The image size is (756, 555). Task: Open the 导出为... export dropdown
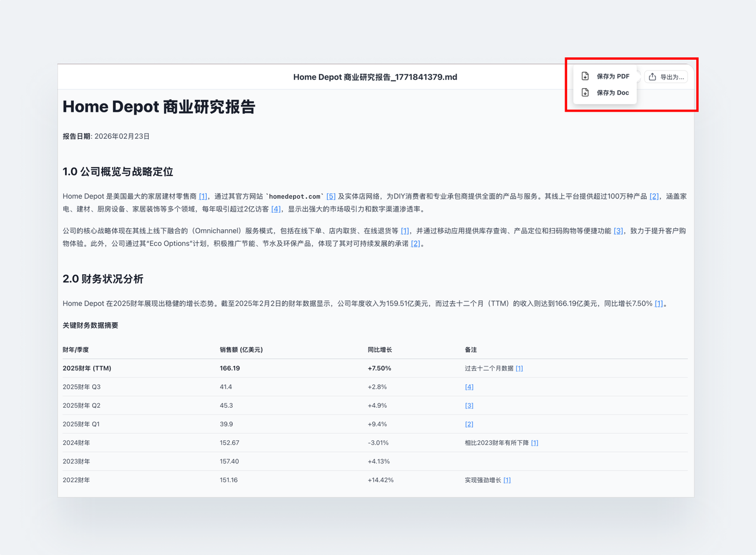[x=666, y=77]
